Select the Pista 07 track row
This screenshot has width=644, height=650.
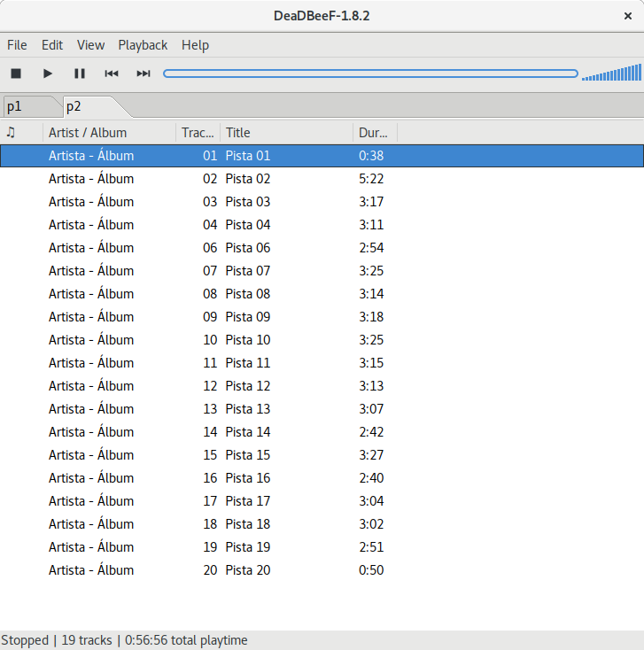(x=322, y=271)
